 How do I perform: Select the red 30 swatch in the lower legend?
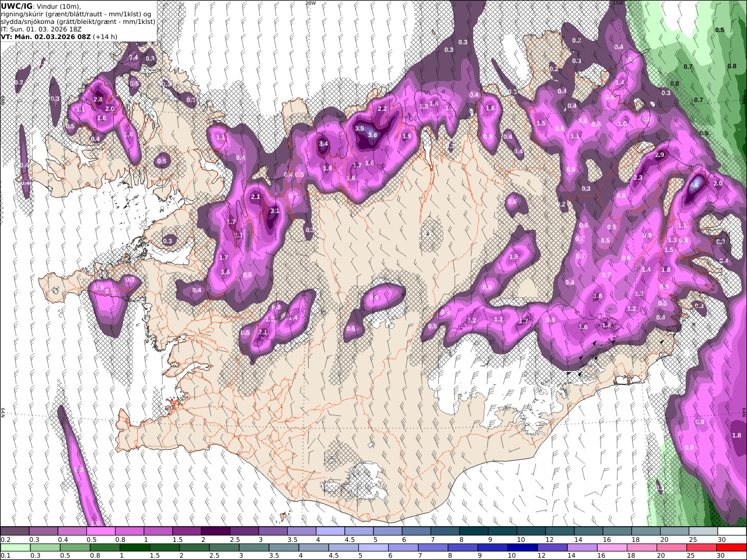[731, 548]
